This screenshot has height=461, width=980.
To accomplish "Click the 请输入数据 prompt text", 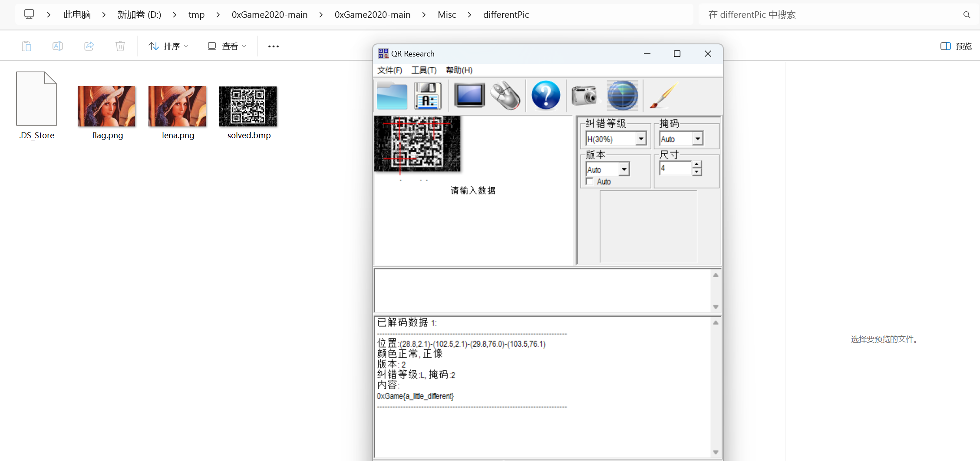I will click(473, 190).
